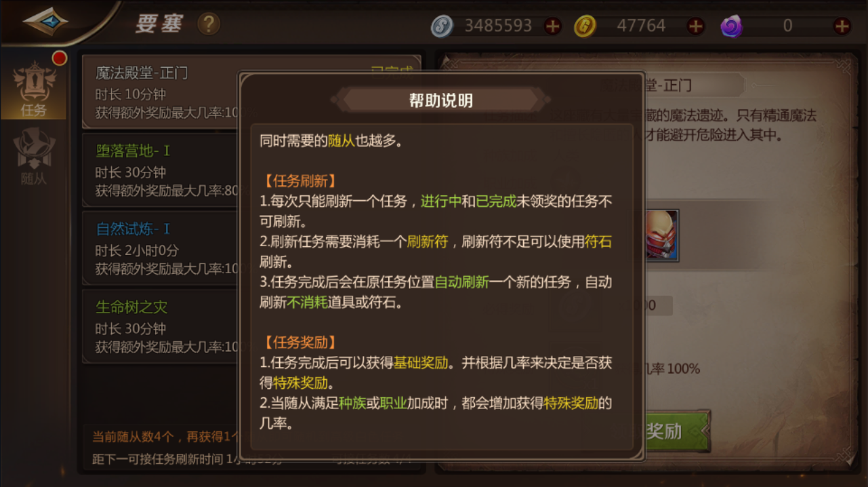This screenshot has width=868, height=487.
Task: Select the 自然试炼-I mission entry
Action: (160, 248)
